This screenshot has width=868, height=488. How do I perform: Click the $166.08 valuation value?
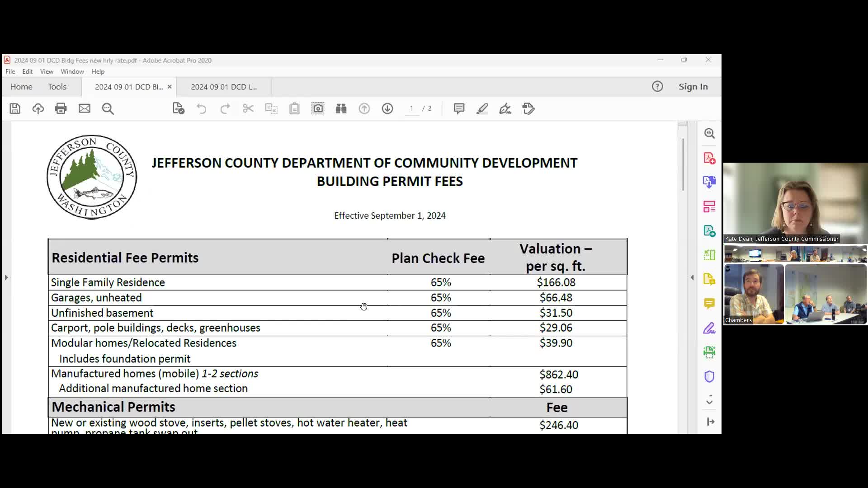tap(556, 282)
